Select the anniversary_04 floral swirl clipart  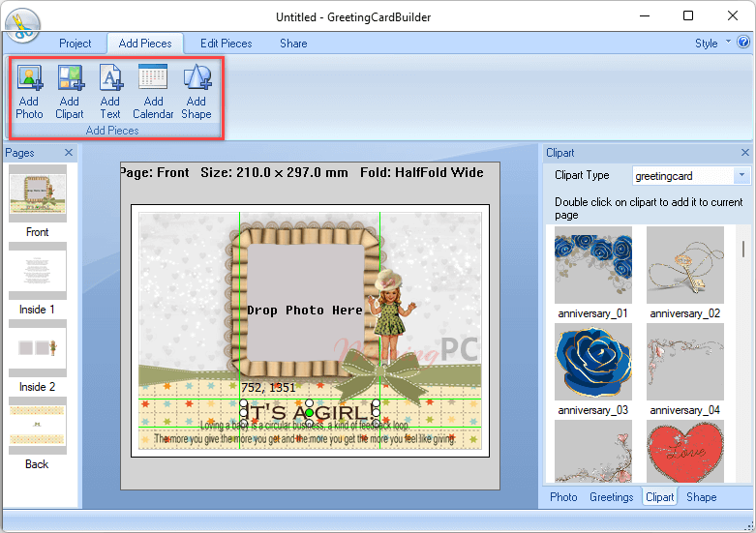pyautogui.click(x=685, y=362)
